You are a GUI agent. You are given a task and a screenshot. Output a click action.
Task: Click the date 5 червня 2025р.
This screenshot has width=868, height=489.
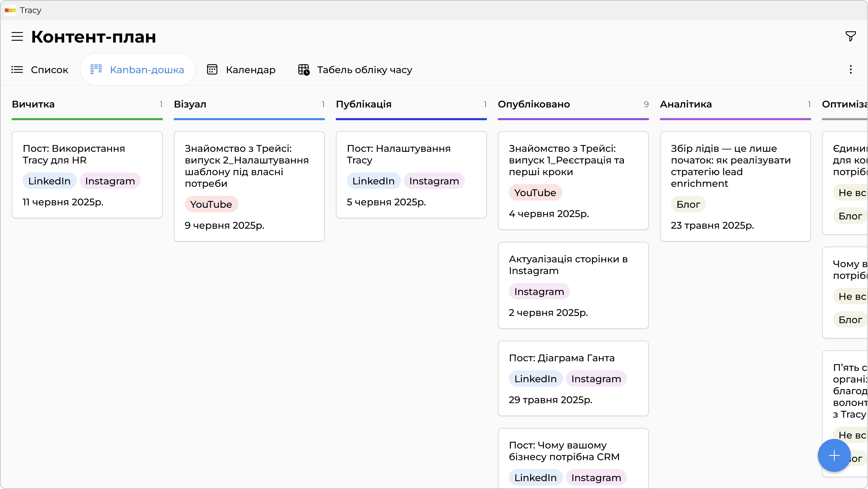(x=387, y=202)
